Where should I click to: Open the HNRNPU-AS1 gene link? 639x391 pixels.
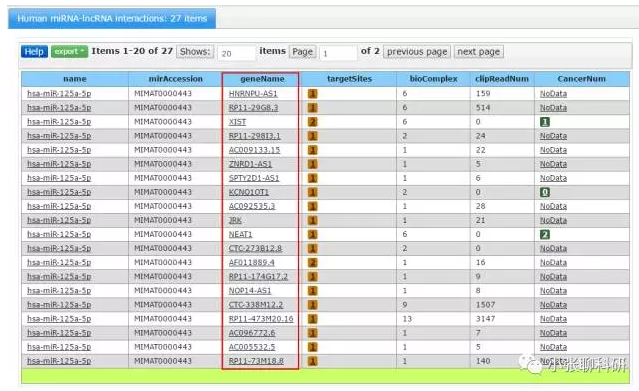tap(253, 94)
